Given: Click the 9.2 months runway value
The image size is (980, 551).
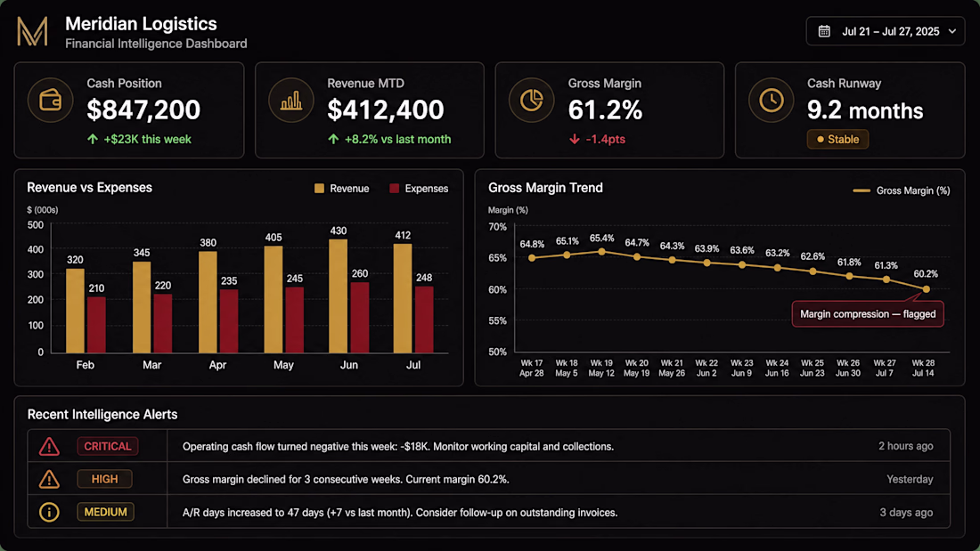Looking at the screenshot, I should [865, 110].
